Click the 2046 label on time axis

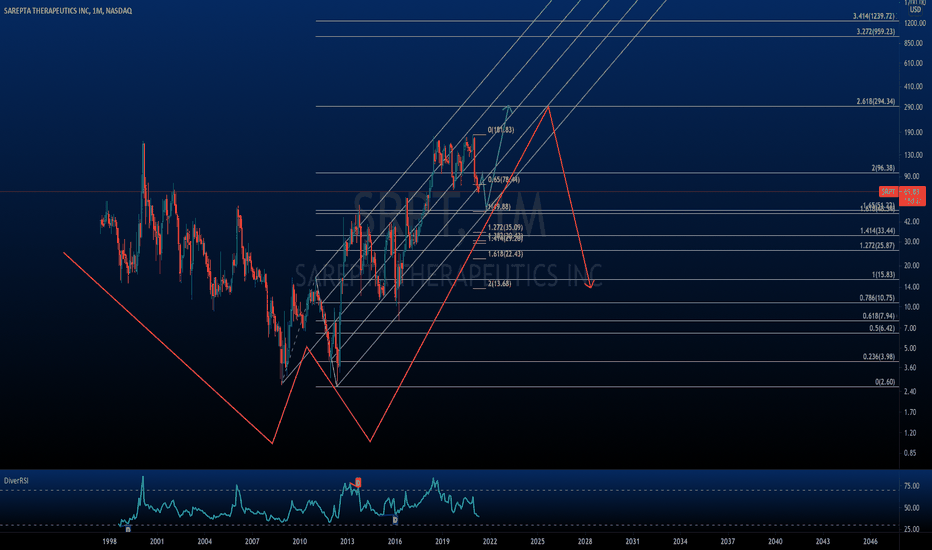click(x=870, y=542)
